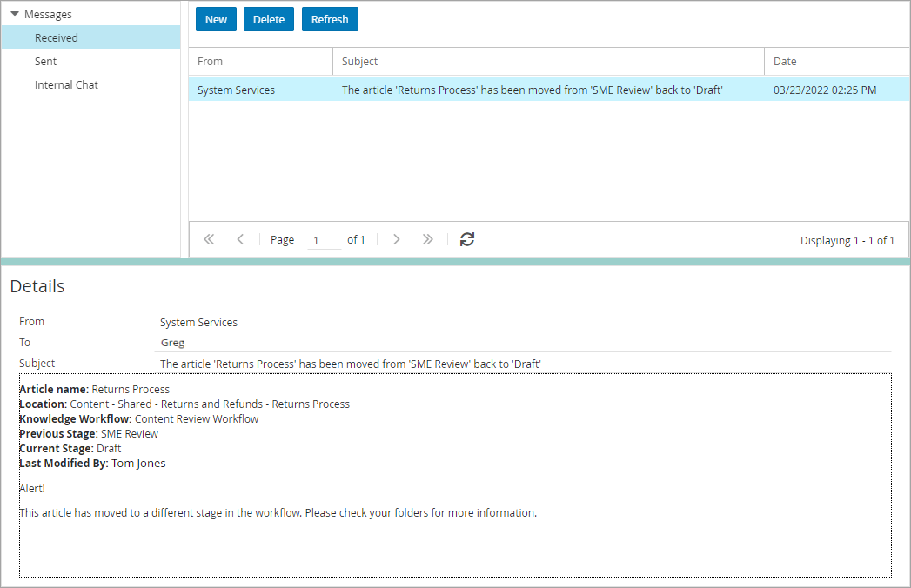Refresh the message list with the circular arrow icon

pyautogui.click(x=467, y=238)
